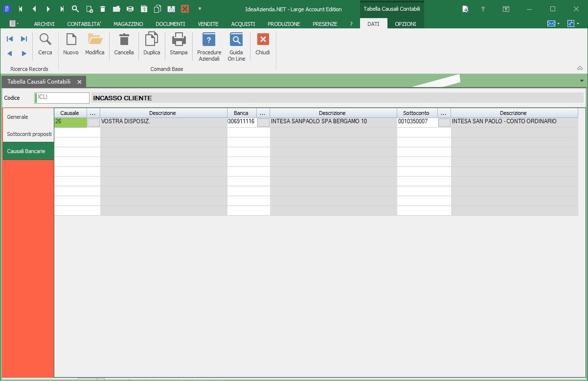Click small printer icon in title bar
Viewport: 588px width, 381px height.
click(x=130, y=9)
